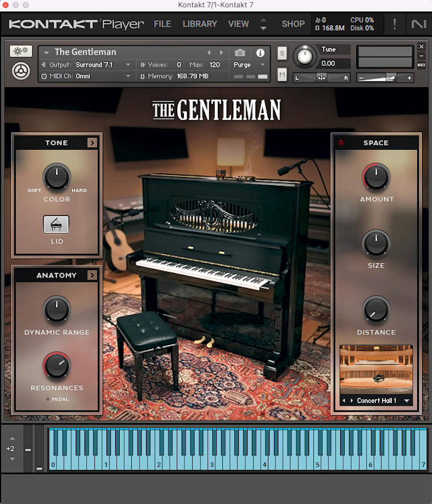Open the FILE menu
This screenshot has height=504, width=432.
162,24
